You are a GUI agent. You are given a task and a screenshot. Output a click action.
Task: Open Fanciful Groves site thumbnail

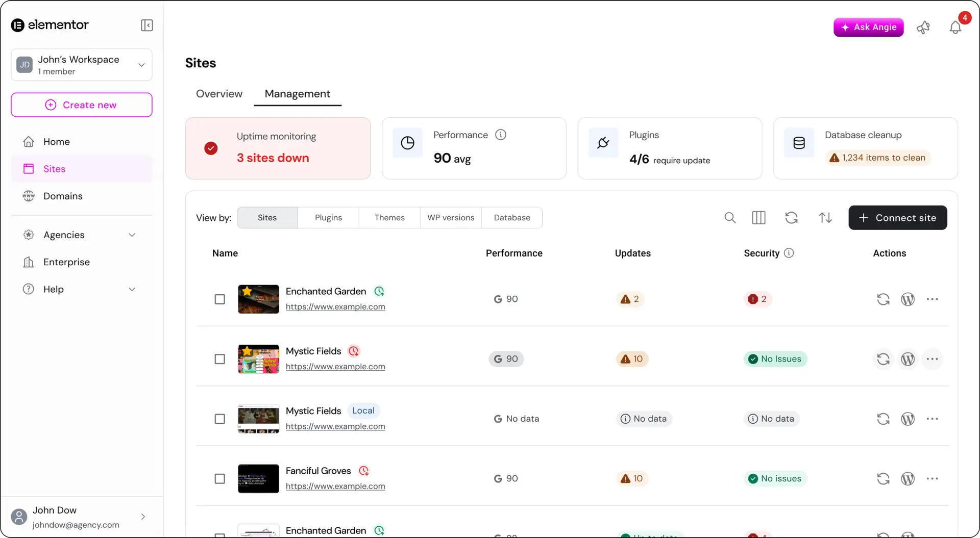(258, 478)
